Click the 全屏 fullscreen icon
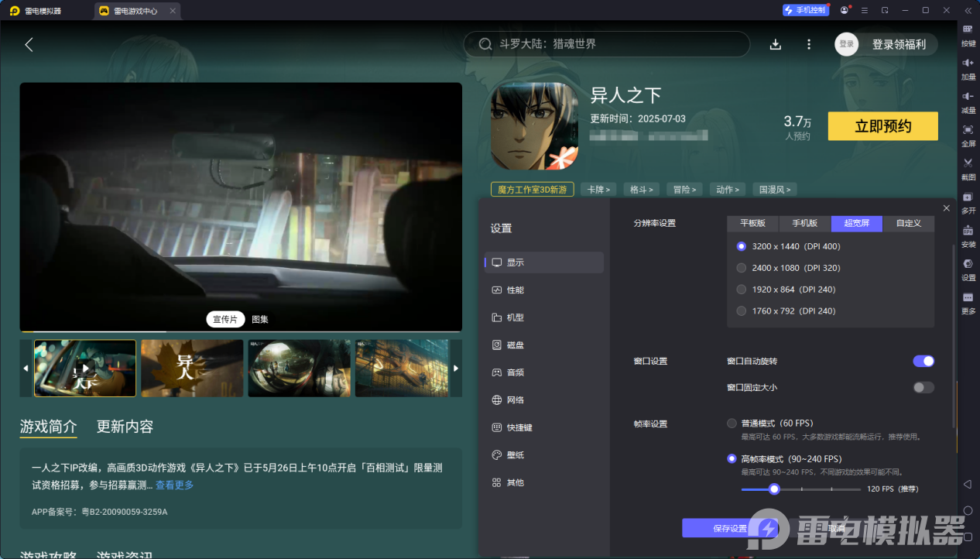 point(968,129)
